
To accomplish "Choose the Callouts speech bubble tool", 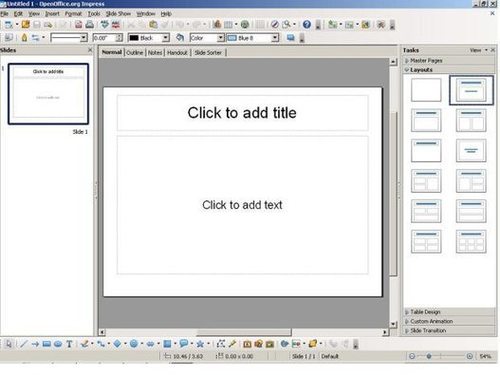I will pyautogui.click(x=184, y=344).
